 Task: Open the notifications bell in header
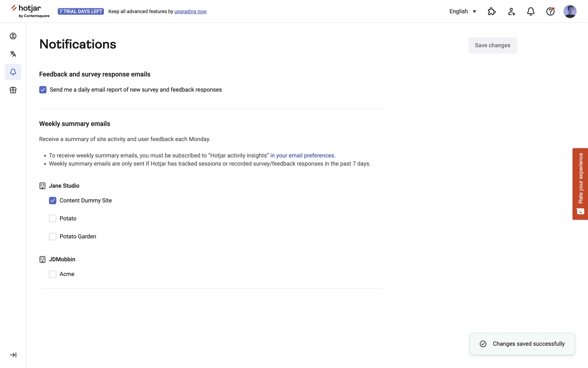531,12
